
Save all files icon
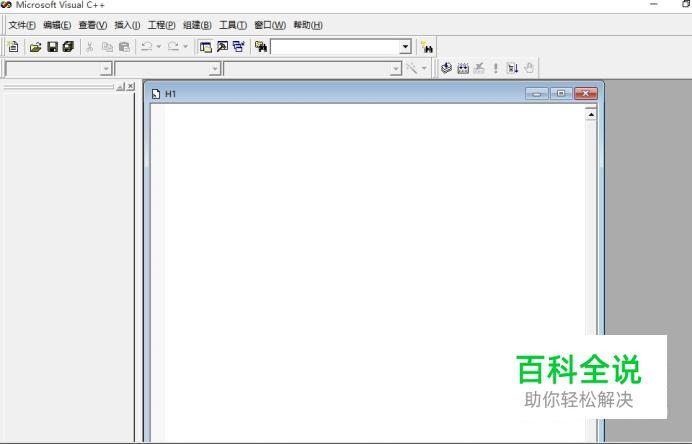click(x=68, y=46)
